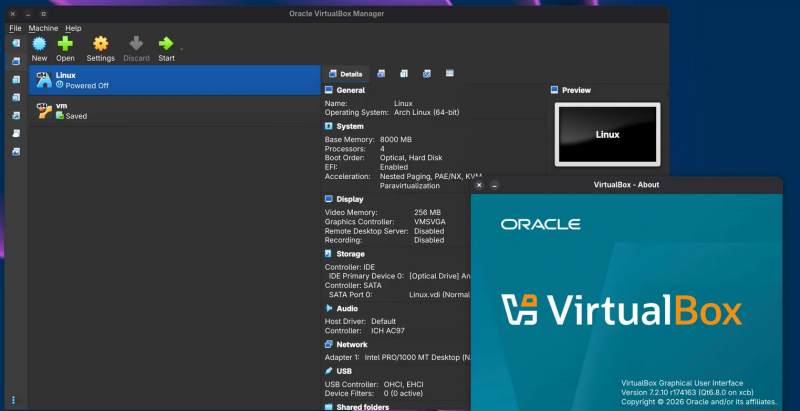Click the OS icon of the vm machine

[44, 111]
